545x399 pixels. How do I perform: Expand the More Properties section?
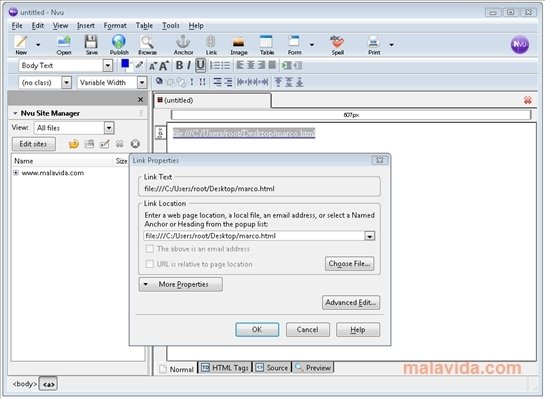click(181, 284)
